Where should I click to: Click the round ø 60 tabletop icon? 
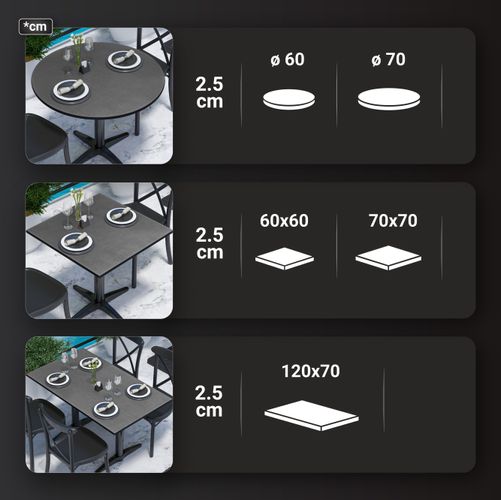point(289,99)
